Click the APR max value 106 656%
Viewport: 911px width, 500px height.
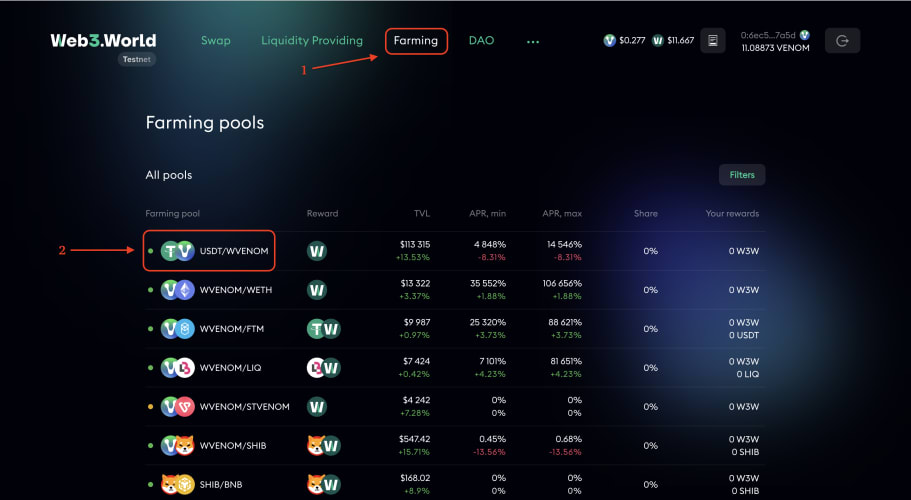point(562,283)
